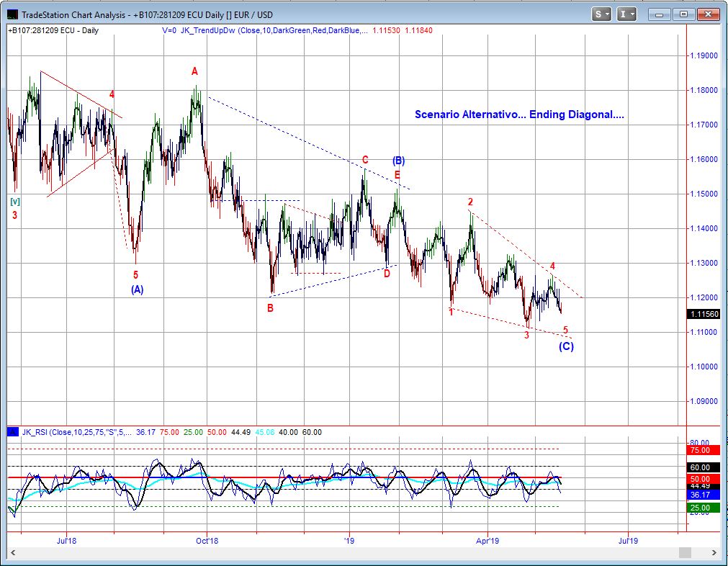The height and width of the screenshot is (566, 728).
Task: Click the green 25.00 RSI level tag
Action: click(703, 508)
